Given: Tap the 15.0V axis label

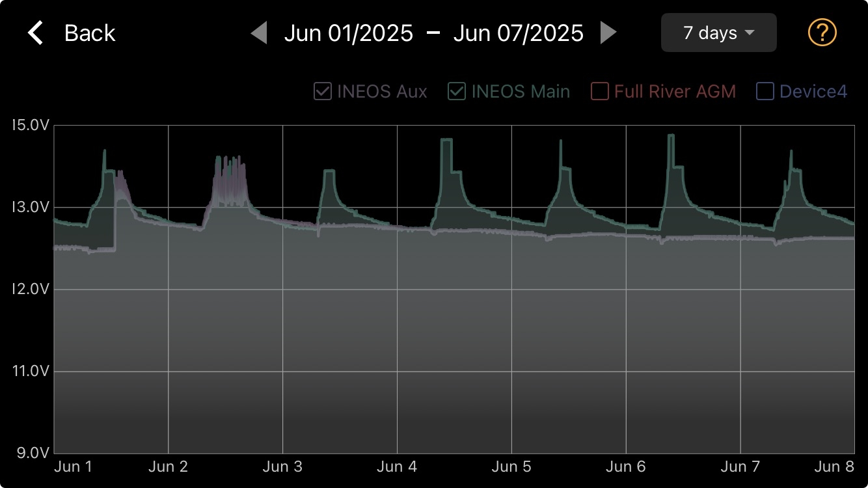Looking at the screenshot, I should click(30, 125).
